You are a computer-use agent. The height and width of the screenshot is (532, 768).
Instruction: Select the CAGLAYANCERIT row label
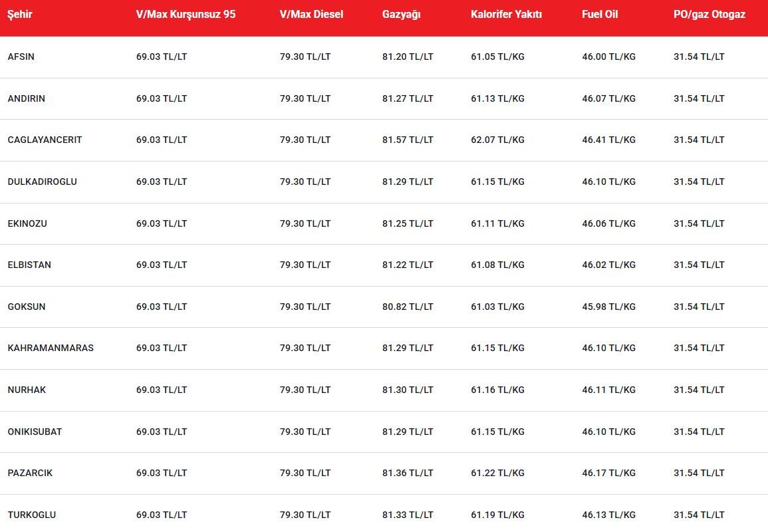point(45,140)
